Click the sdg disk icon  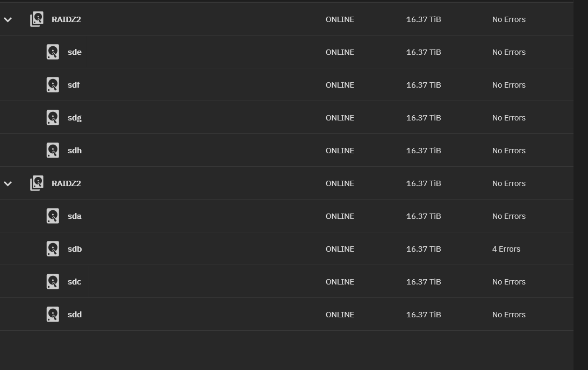coord(53,118)
